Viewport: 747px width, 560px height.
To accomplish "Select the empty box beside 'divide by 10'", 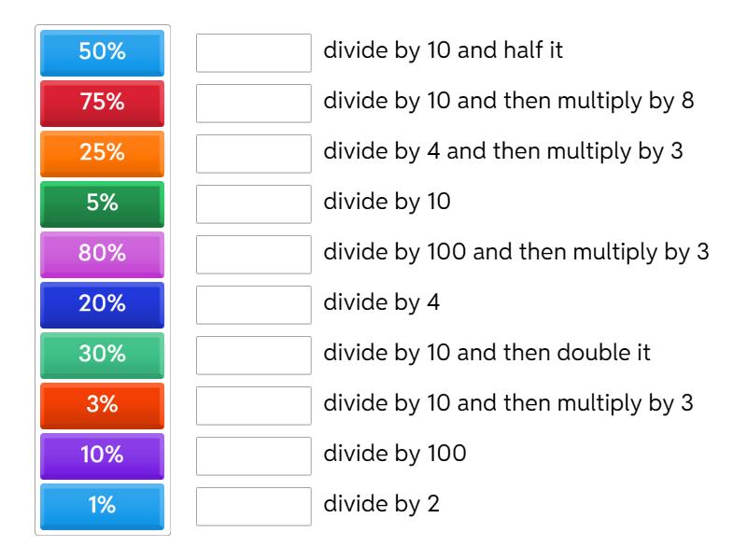I will click(254, 204).
